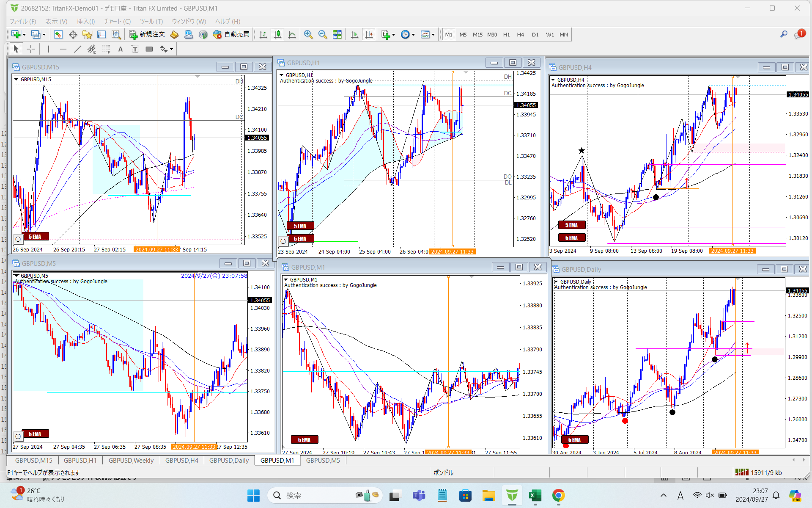Open the tile windows layout icon

pyautogui.click(x=337, y=35)
